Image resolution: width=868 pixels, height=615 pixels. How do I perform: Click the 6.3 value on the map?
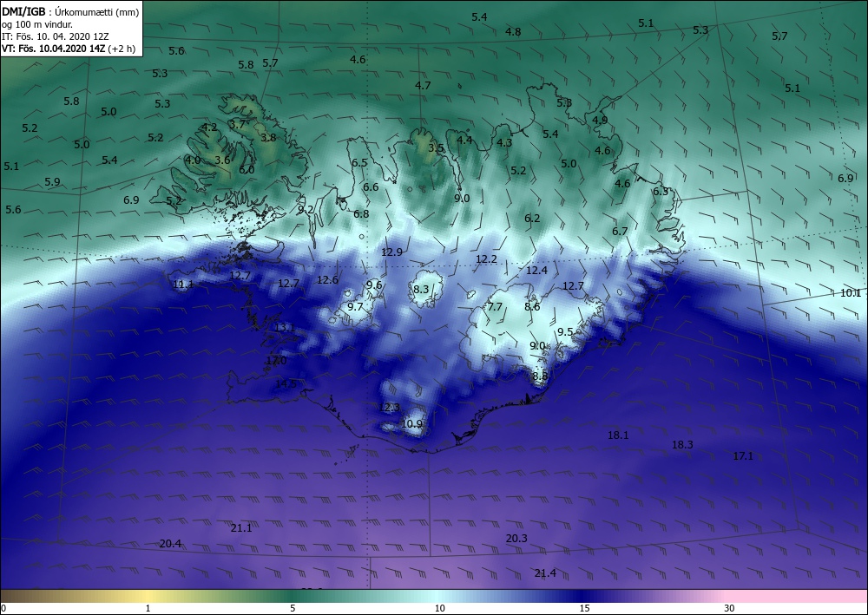(661, 192)
